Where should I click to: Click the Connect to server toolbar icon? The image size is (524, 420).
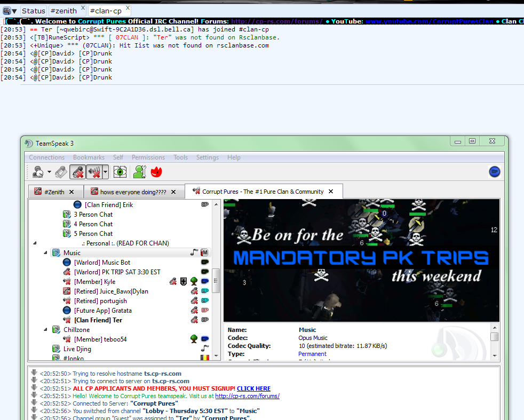pyautogui.click(x=38, y=172)
